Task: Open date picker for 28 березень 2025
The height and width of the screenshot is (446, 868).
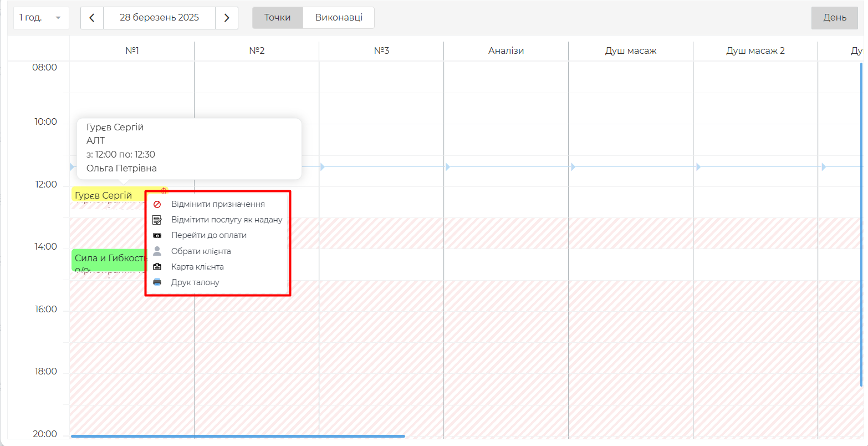Action: pyautogui.click(x=159, y=18)
